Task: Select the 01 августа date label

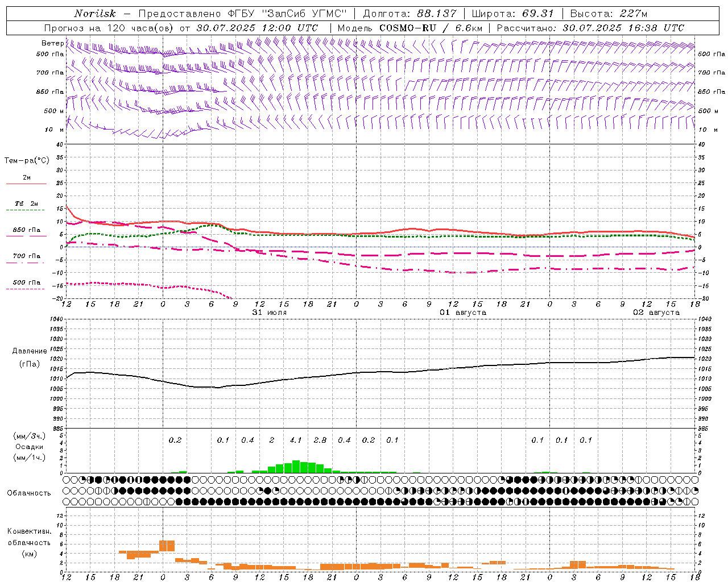Action: (463, 313)
